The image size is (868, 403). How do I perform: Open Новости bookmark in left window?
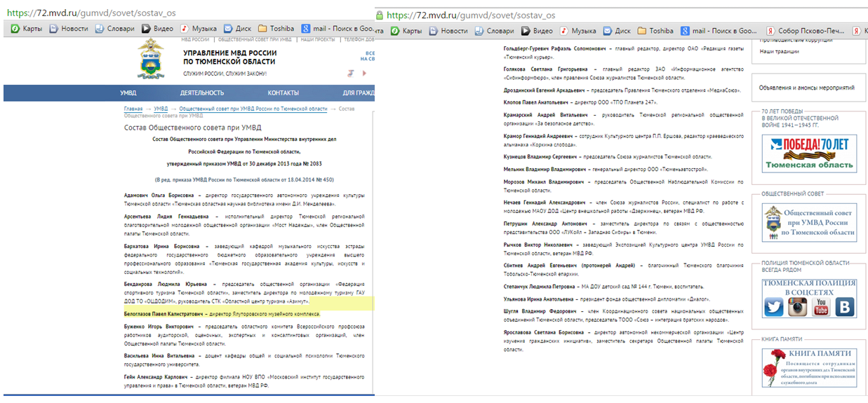[68, 29]
